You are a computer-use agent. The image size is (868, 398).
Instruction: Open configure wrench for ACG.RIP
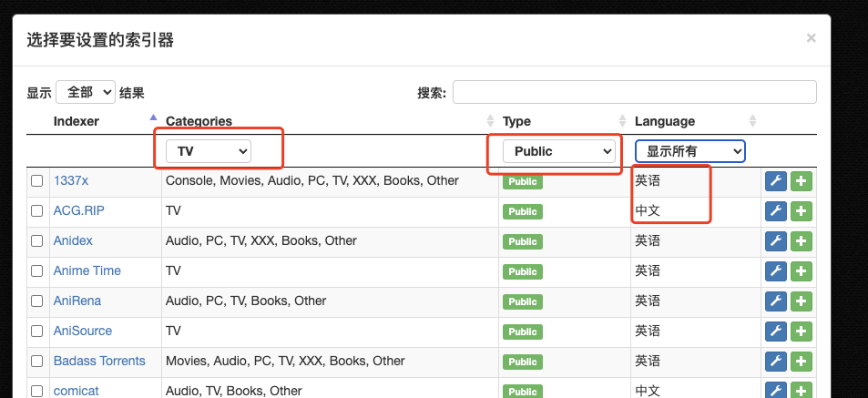[x=776, y=211]
